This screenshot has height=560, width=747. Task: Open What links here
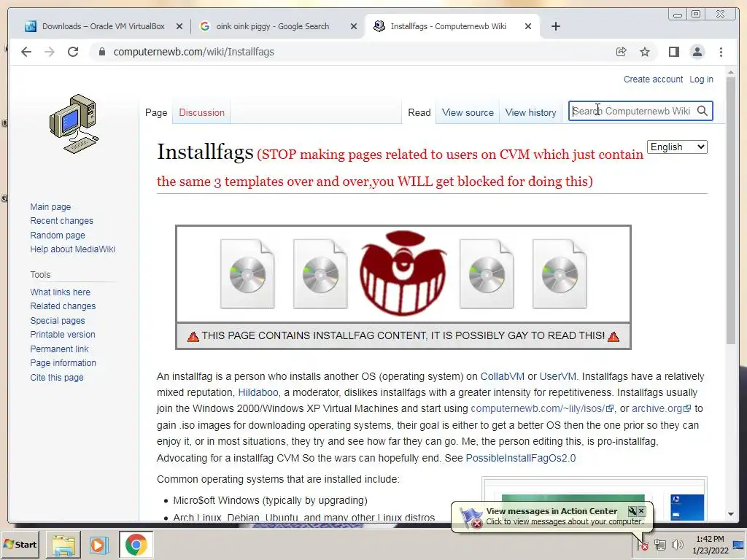pyautogui.click(x=60, y=292)
